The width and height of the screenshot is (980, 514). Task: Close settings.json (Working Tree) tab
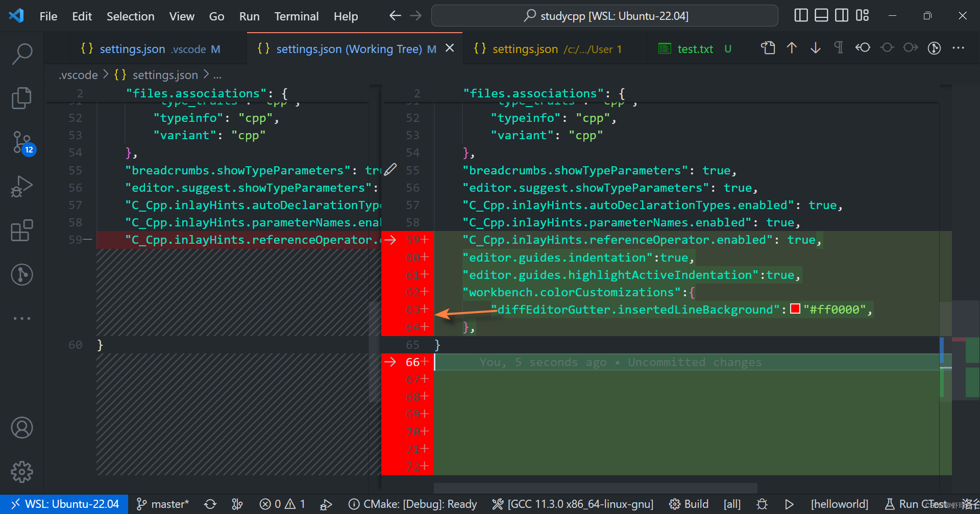pyautogui.click(x=450, y=48)
